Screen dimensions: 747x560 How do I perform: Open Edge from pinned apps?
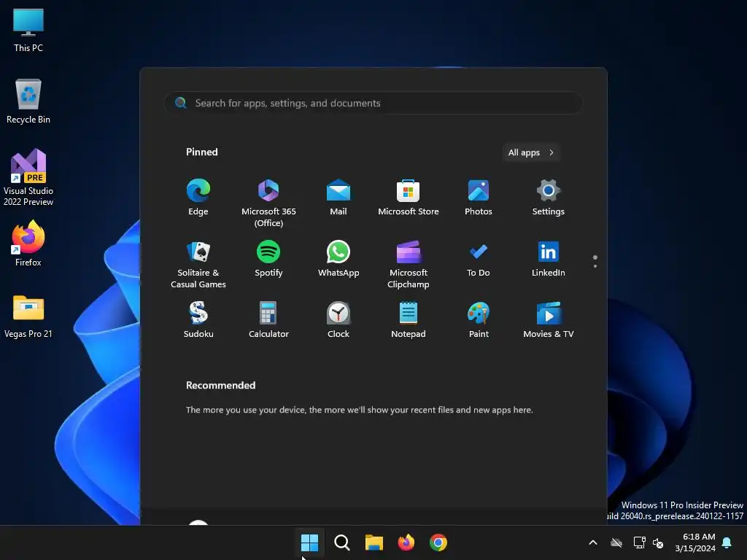pyautogui.click(x=198, y=198)
